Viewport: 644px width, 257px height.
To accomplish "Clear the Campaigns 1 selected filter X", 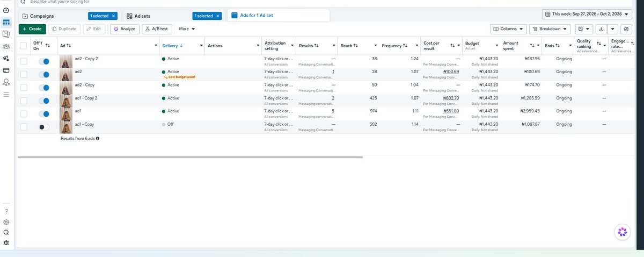I will pos(113,16).
